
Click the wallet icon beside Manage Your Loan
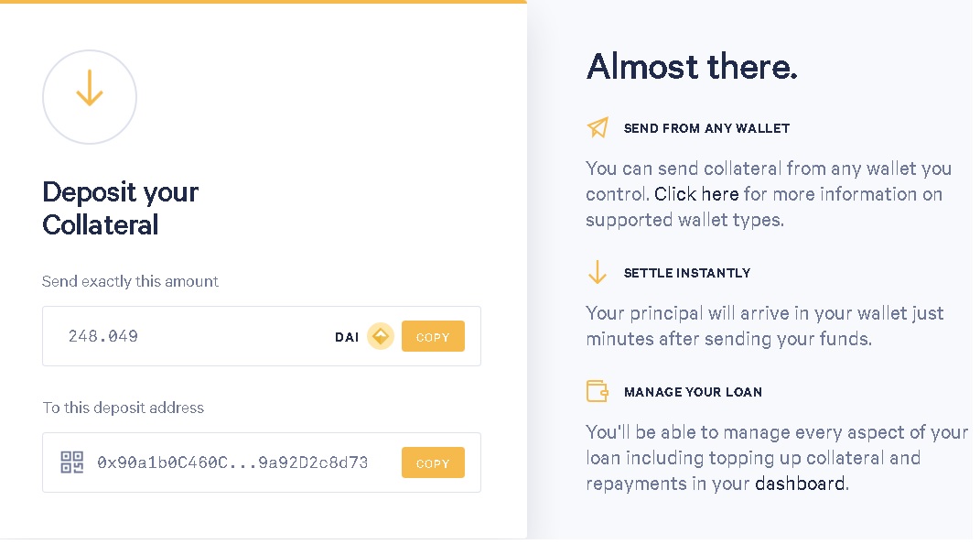tap(598, 391)
